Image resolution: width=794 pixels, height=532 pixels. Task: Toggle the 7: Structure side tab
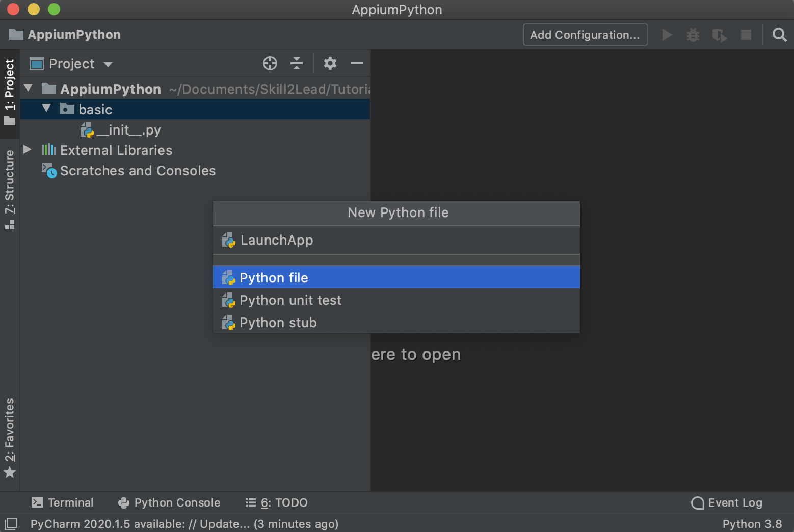[x=10, y=189]
